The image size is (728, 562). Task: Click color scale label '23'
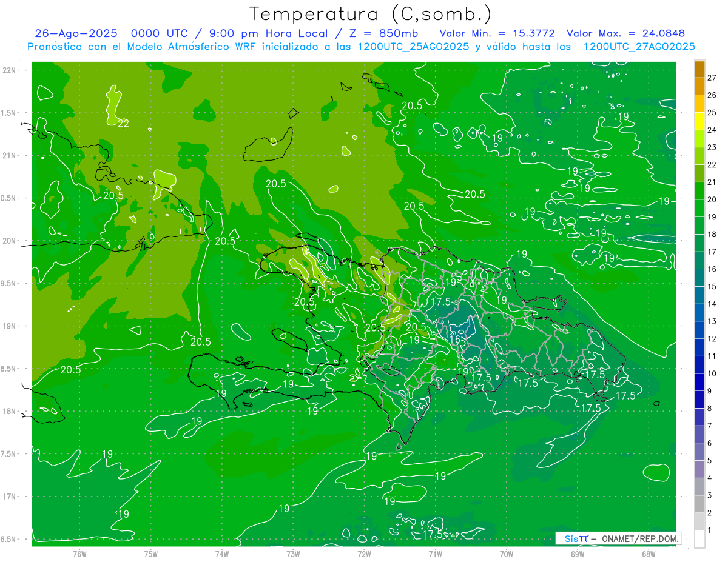click(712, 147)
